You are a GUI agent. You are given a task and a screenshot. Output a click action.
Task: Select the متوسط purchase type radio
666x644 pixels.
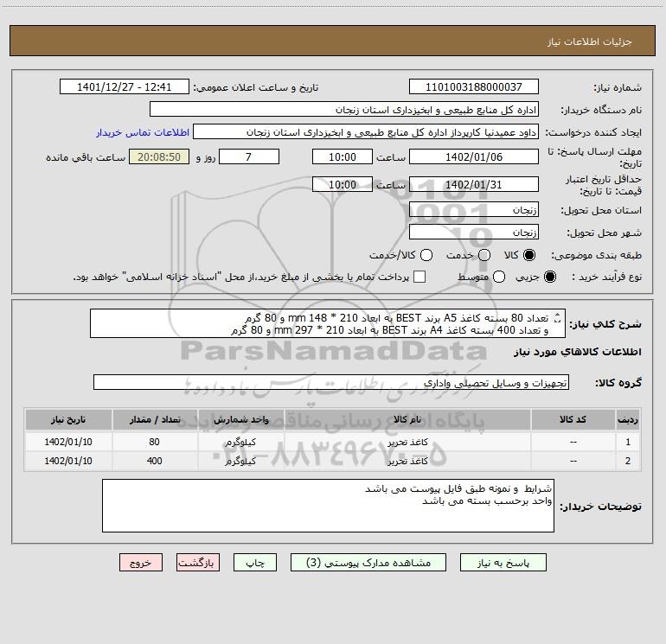[x=499, y=277]
